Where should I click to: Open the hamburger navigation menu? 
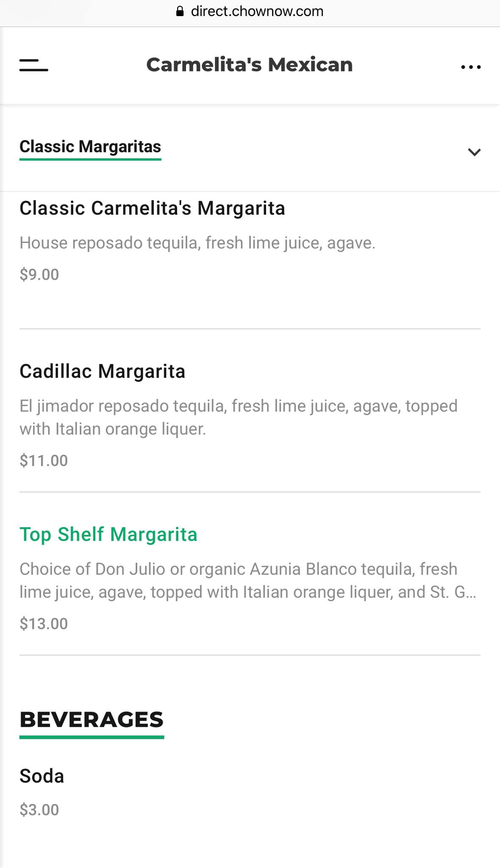pyautogui.click(x=34, y=65)
